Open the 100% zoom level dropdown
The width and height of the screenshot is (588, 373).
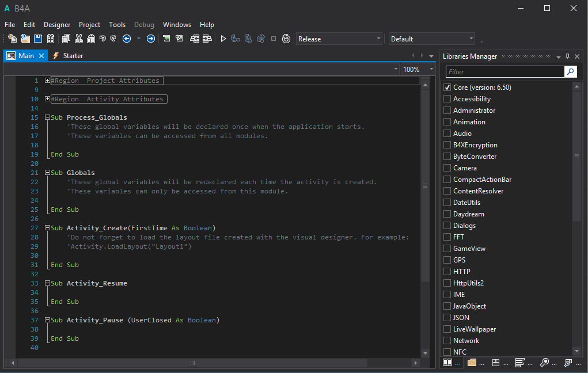[418, 69]
